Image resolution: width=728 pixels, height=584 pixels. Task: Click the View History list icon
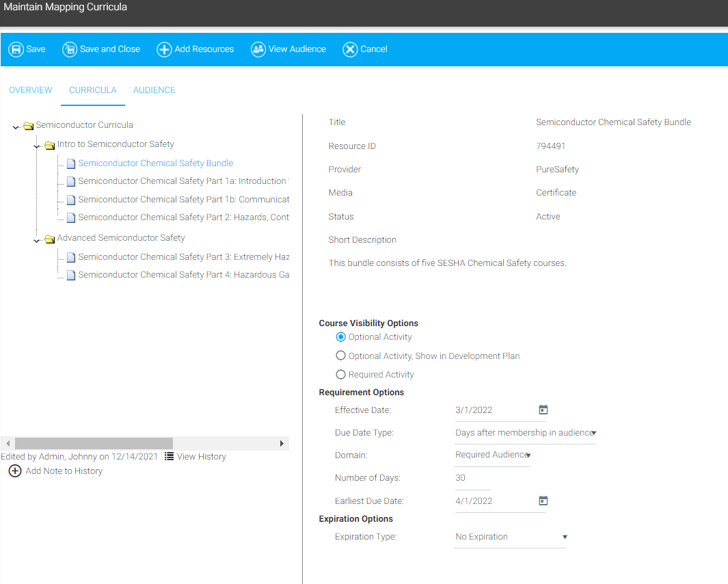click(x=169, y=456)
